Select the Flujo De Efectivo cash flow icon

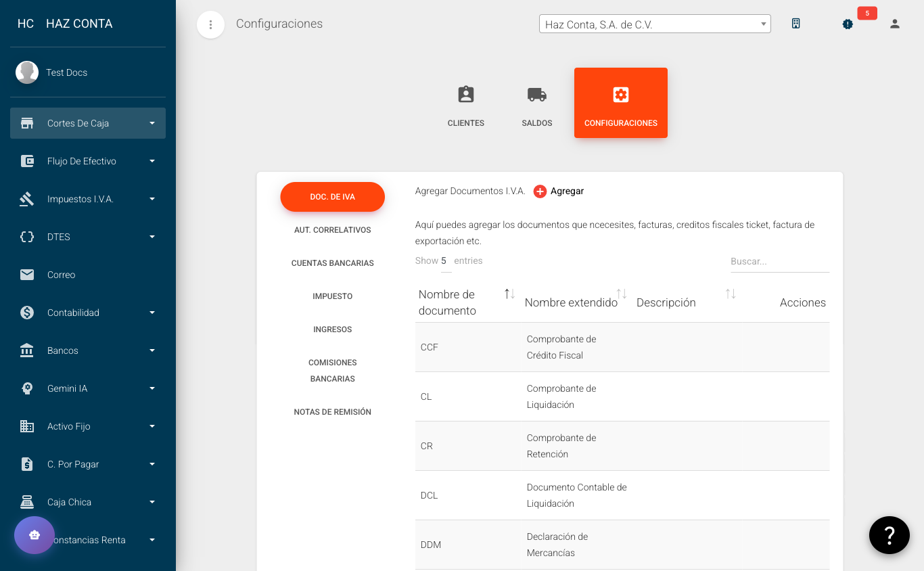(x=27, y=161)
